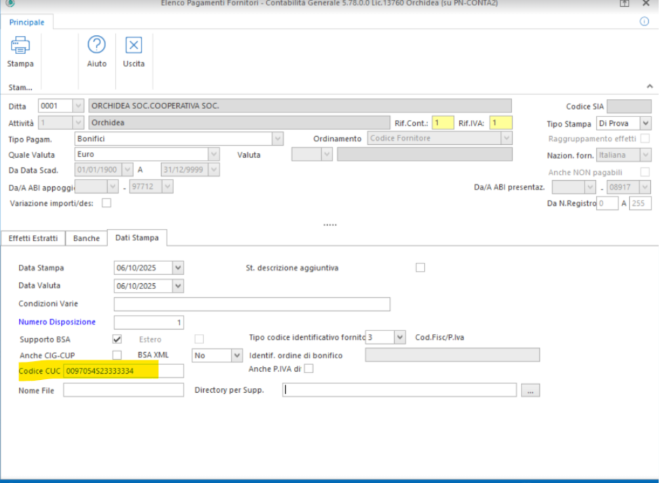Expand the Tipo Pagam. Bonifici dropdown

click(277, 138)
